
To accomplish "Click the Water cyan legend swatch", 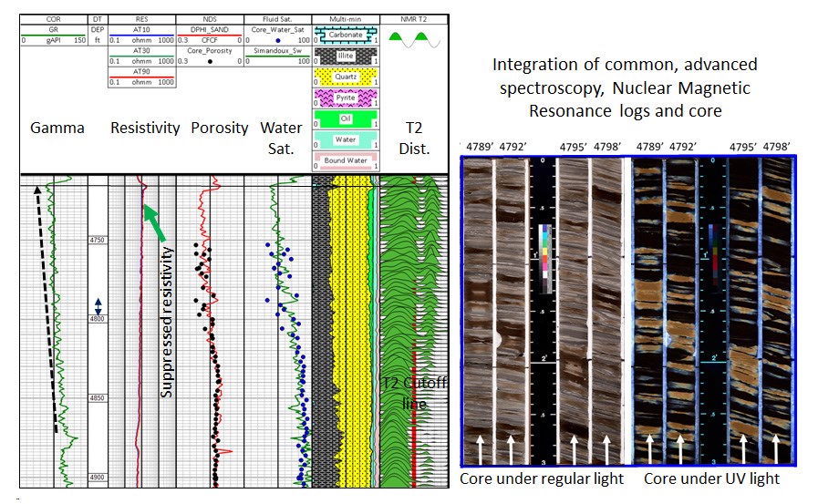I will click(344, 140).
